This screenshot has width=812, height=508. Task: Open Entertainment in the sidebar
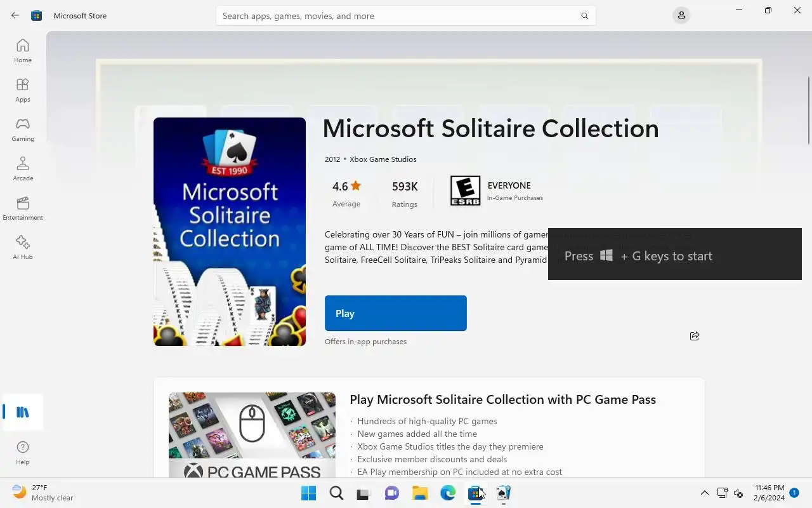click(x=23, y=208)
